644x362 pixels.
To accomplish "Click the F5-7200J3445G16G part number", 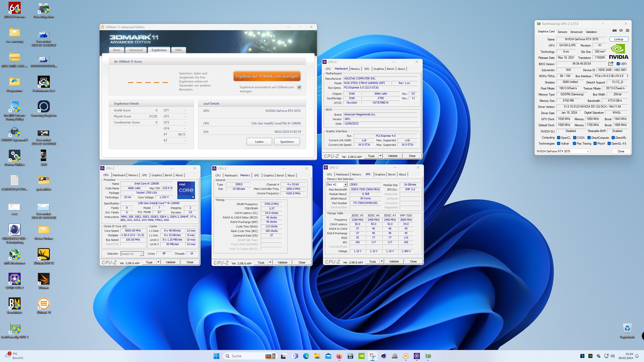I will tap(365, 203).
